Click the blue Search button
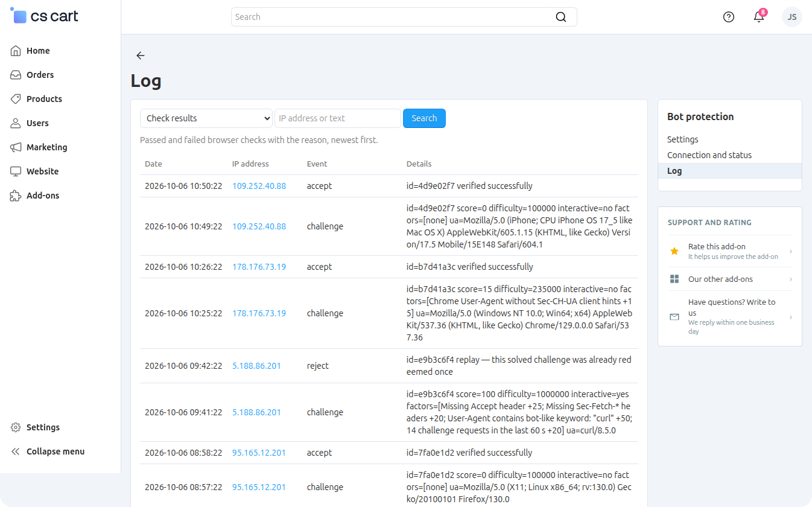Viewport: 812px width, 507px height. [424, 118]
